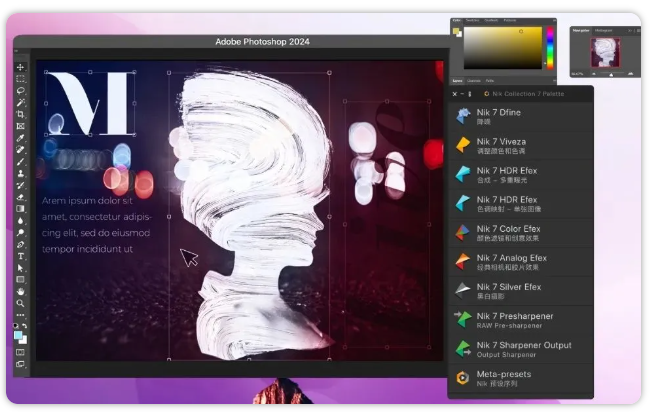Image resolution: width=657 pixels, height=412 pixels.
Task: Select the Rectangle shape tool
Action: 20,279
